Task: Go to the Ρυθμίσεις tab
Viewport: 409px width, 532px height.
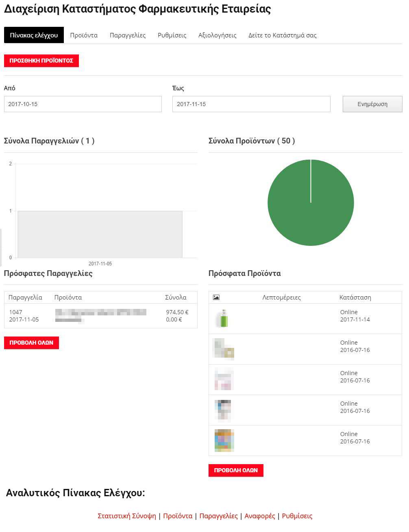Action: click(x=172, y=35)
